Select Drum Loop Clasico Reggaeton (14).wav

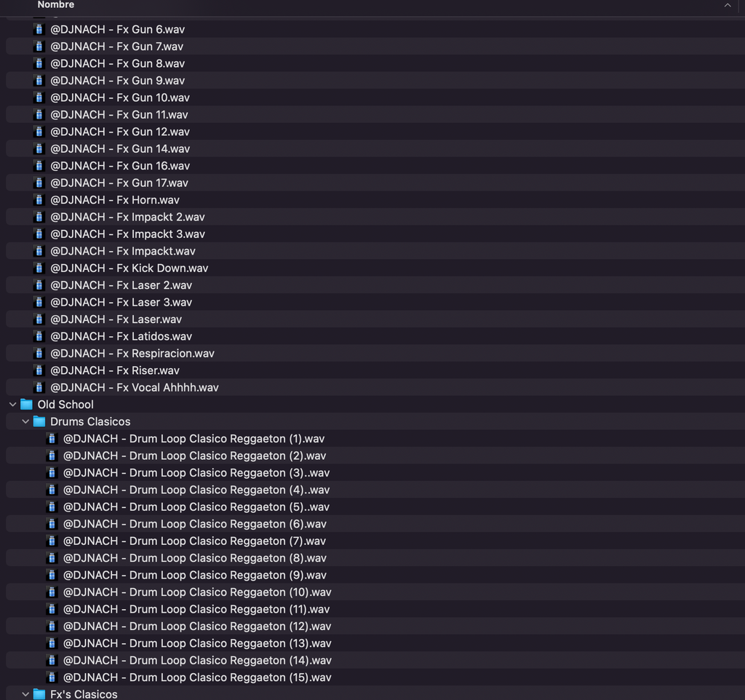(x=197, y=661)
